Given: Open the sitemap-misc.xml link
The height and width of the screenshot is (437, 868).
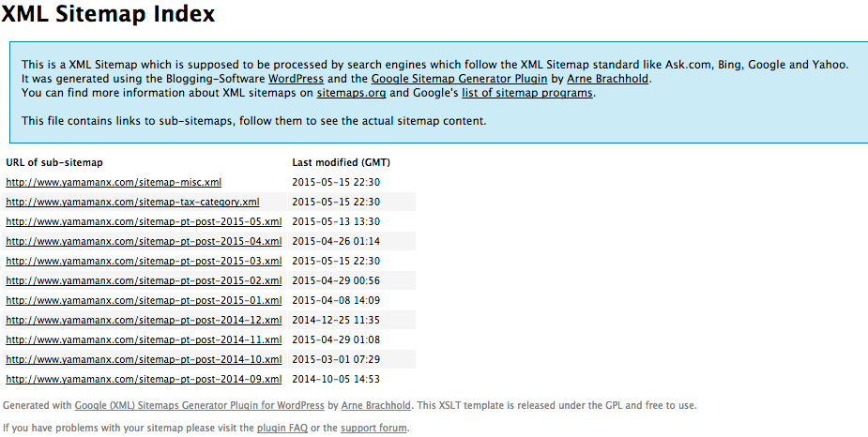Looking at the screenshot, I should (x=114, y=182).
